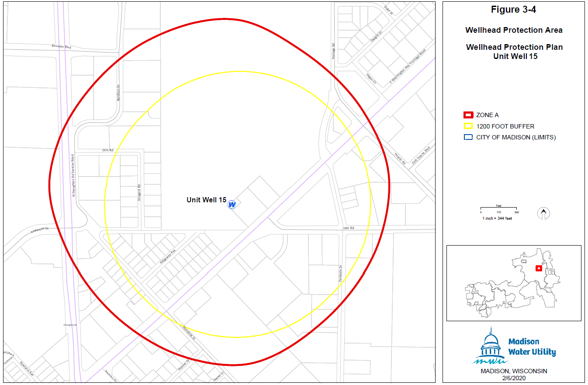Click the blue Unit Well 15 marker icon
The image size is (588, 385).
click(232, 205)
